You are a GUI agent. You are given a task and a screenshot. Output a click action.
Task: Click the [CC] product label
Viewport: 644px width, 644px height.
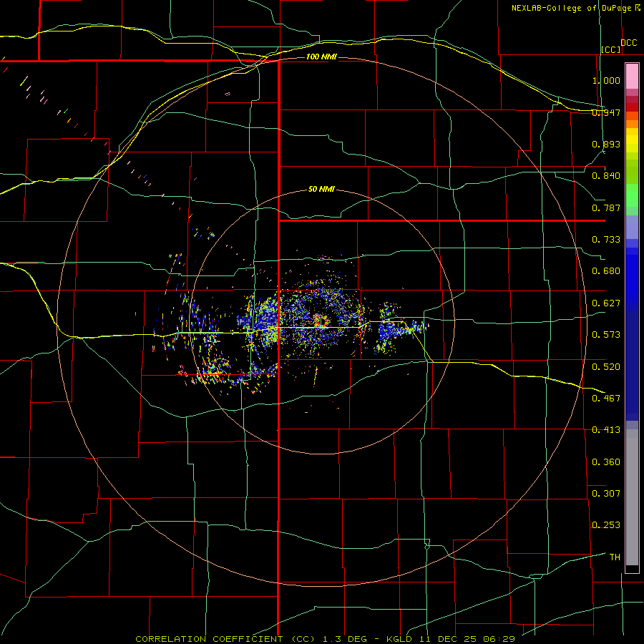pos(611,49)
